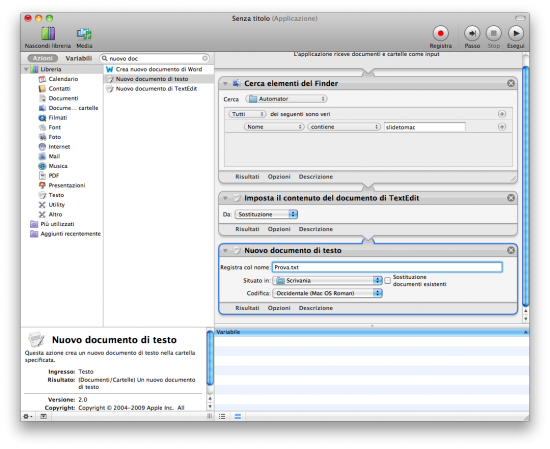Viewport: 550px width, 449px height.
Task: Collapse the Cerca elementi del Finder action
Action: (225, 83)
